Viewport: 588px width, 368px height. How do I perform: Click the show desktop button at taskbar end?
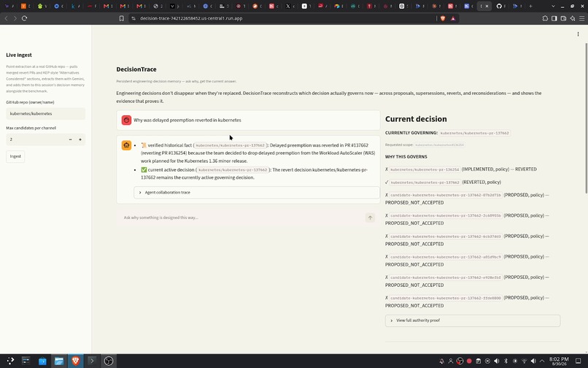(x=578, y=361)
